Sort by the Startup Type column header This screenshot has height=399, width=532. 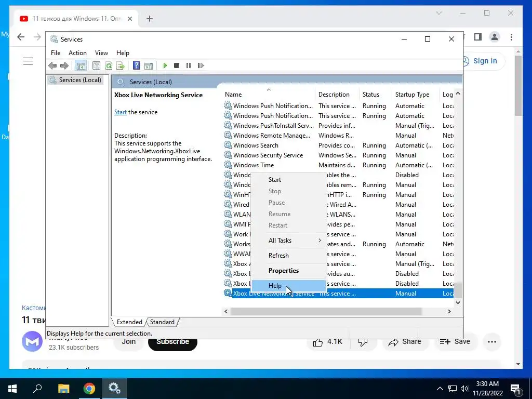pos(416,95)
